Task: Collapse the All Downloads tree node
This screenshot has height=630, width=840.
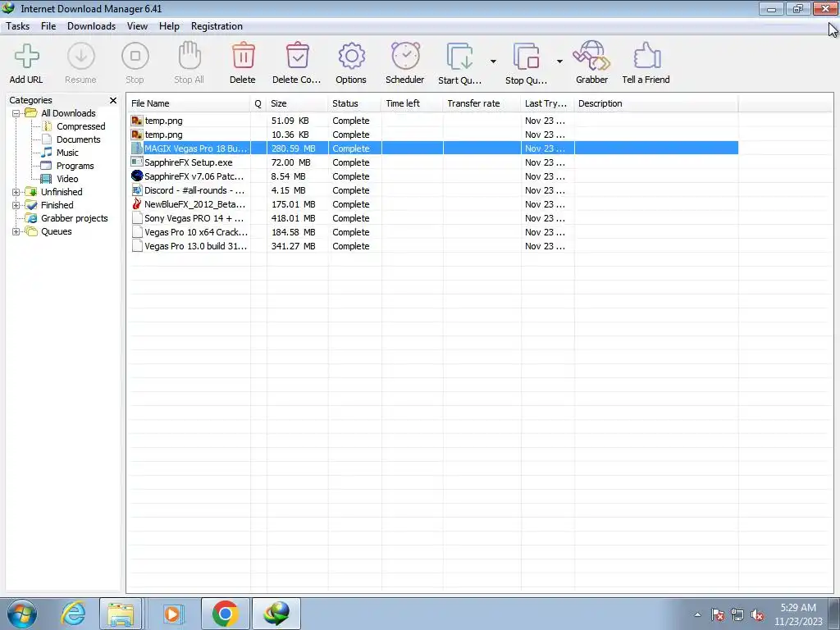Action: [x=16, y=113]
